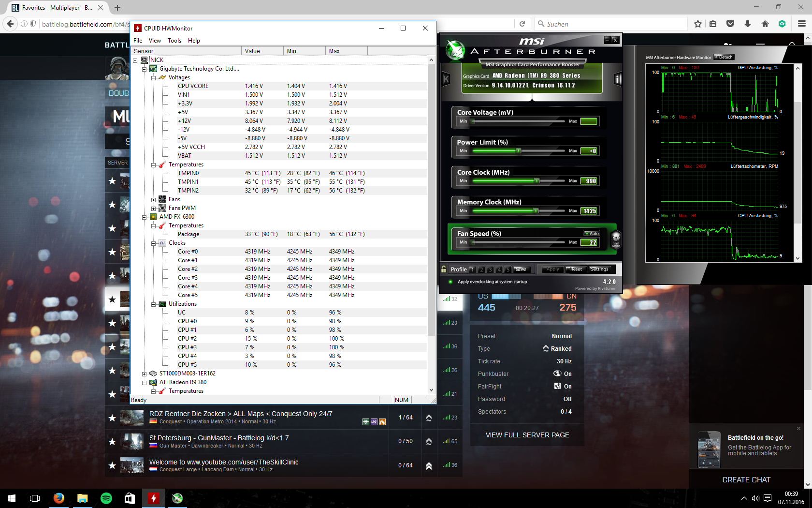Open CREATE CHAT on Battlelog

tap(746, 480)
